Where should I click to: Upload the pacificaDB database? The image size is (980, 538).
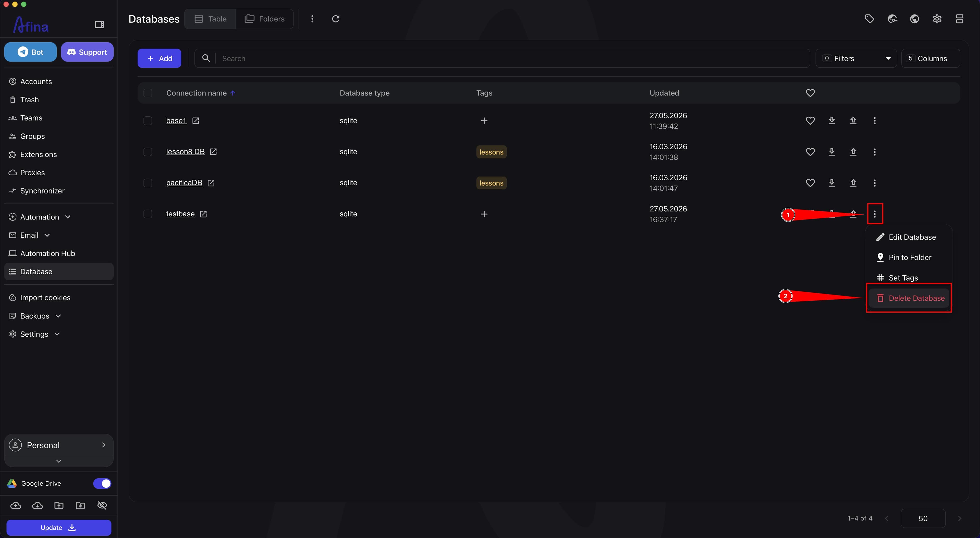click(x=853, y=183)
